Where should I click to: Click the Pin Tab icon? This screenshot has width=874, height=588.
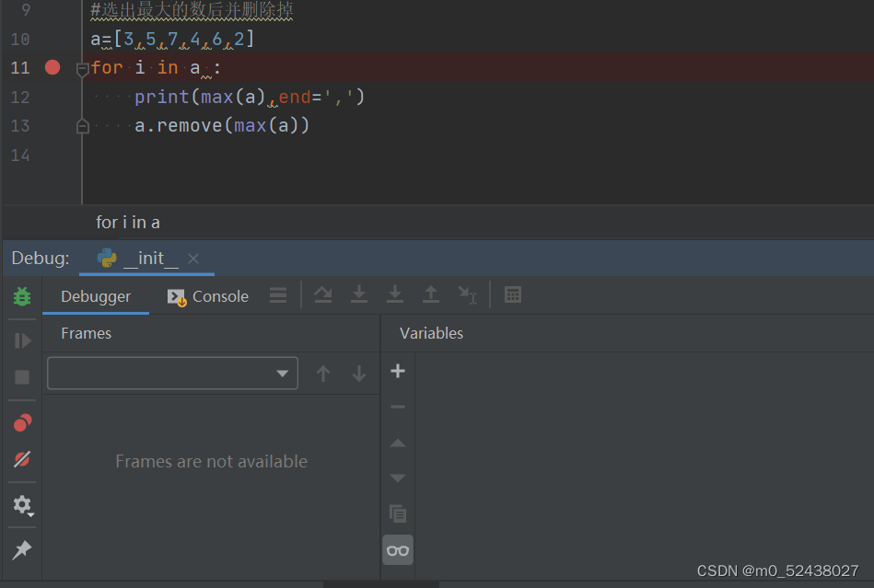click(x=22, y=550)
